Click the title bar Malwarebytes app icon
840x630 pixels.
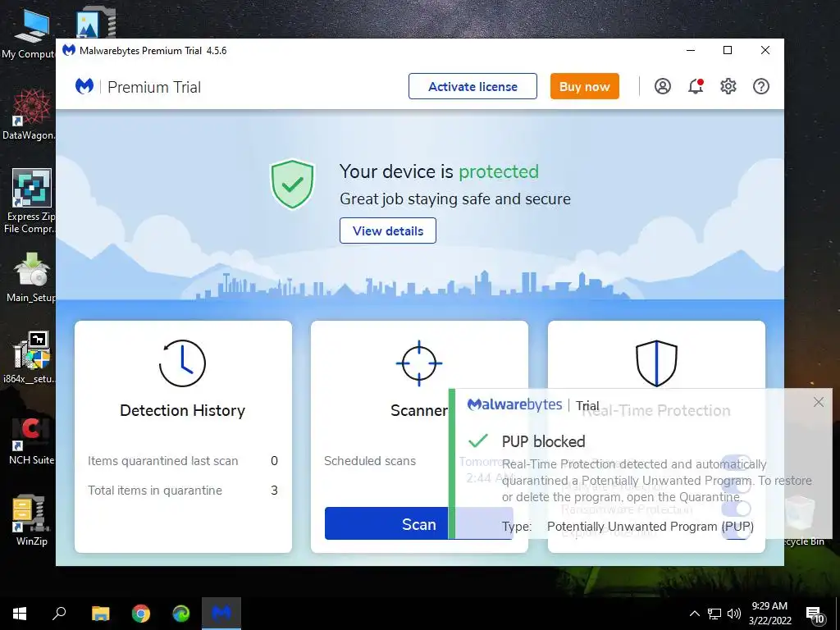(x=69, y=50)
